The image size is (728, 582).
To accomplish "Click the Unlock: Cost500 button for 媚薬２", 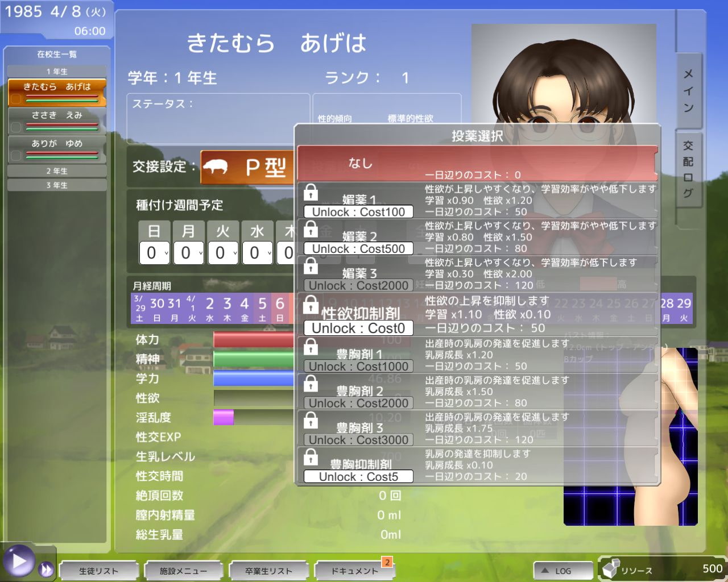I will (x=358, y=248).
